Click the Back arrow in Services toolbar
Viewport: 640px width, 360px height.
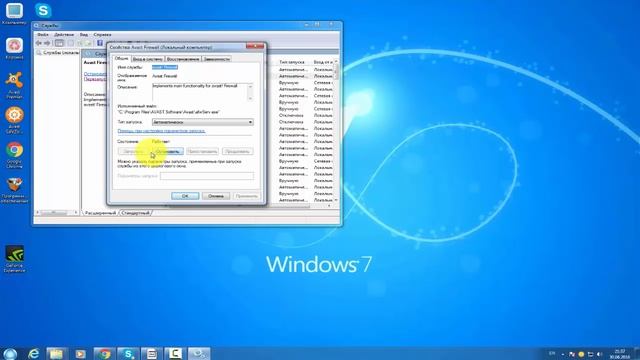pos(39,43)
